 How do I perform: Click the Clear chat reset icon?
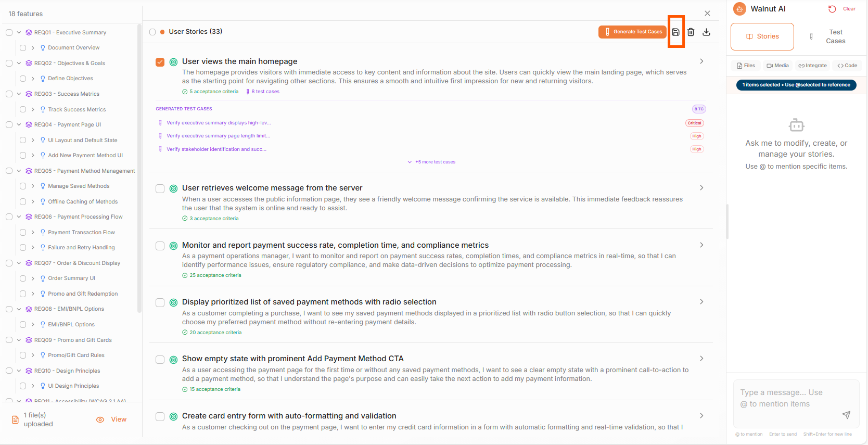(832, 9)
